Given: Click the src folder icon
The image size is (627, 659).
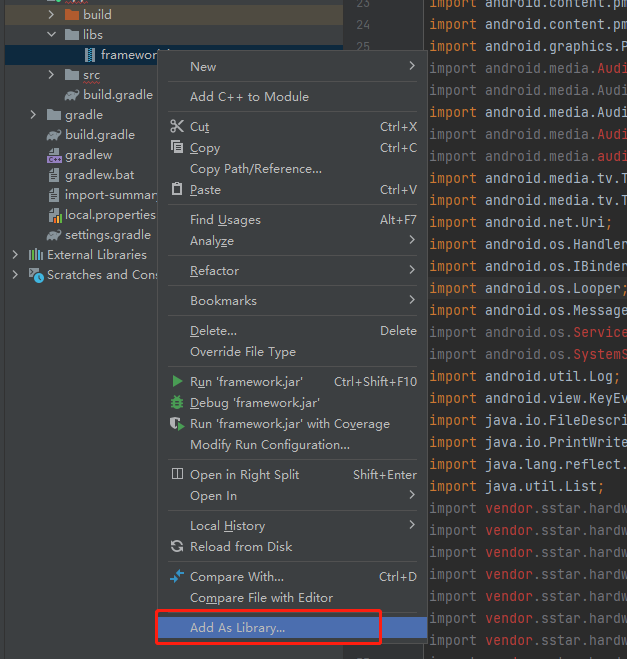Looking at the screenshot, I should 72,75.
